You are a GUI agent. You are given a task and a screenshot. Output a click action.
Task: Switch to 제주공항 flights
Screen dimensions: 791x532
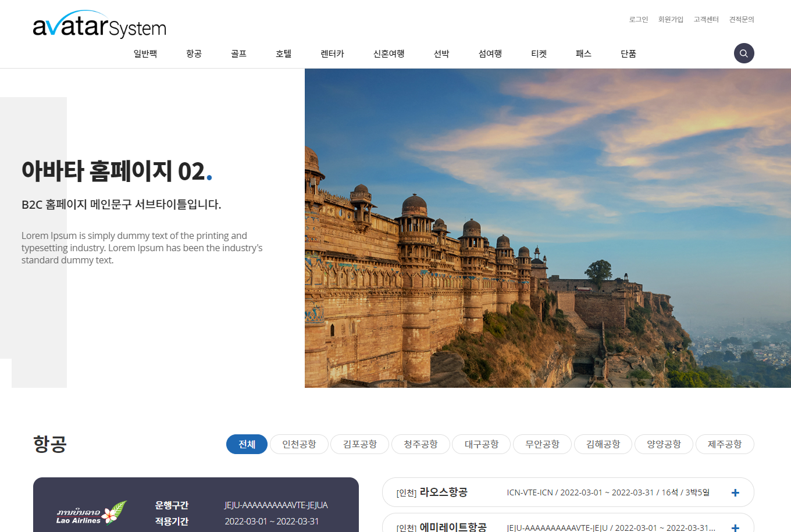tap(725, 444)
